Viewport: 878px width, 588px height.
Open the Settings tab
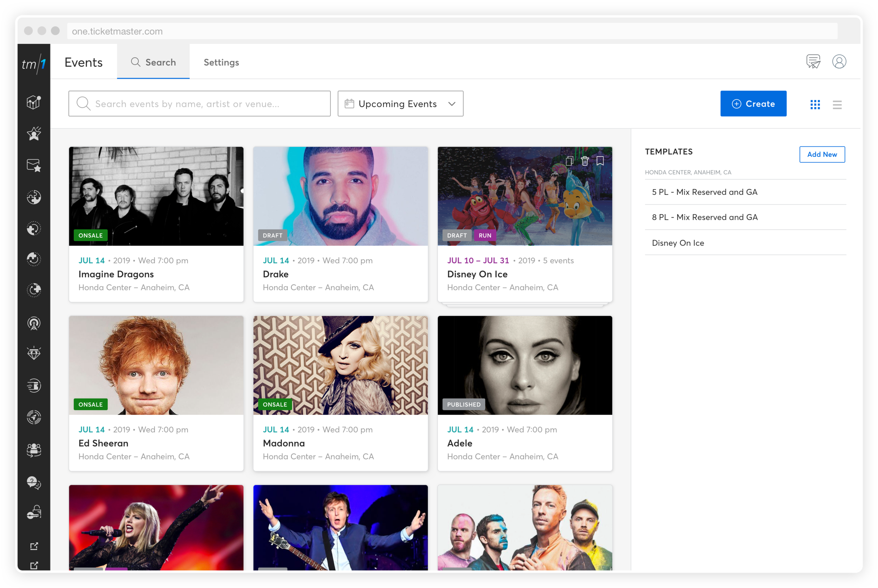pos(221,62)
